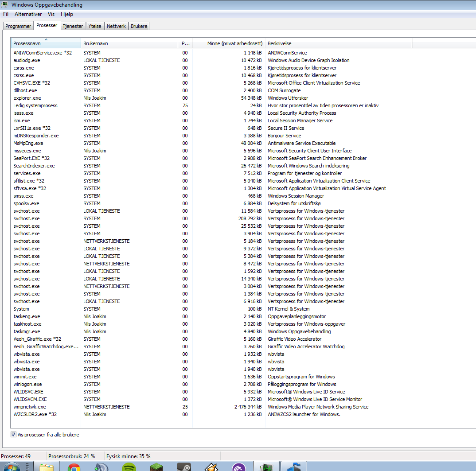Launch Google Chrome from taskbar
Viewport: 476px width, 471px height.
pyautogui.click(x=74, y=467)
